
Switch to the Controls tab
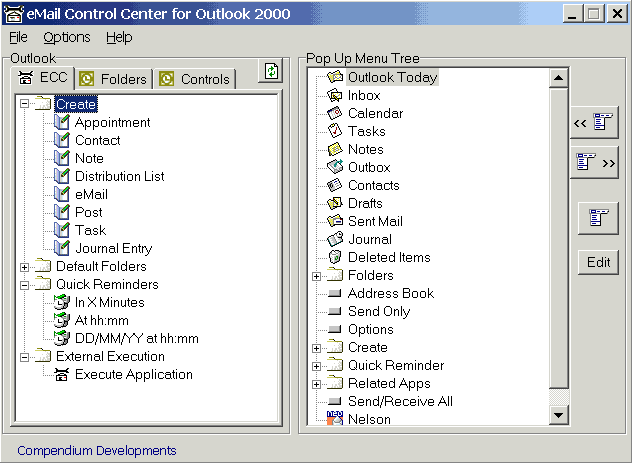195,79
